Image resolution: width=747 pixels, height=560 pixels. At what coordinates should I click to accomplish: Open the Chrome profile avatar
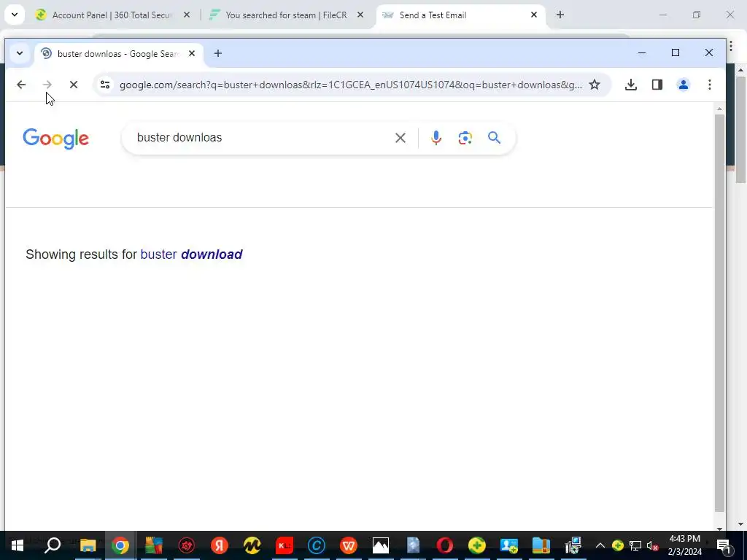point(683,85)
